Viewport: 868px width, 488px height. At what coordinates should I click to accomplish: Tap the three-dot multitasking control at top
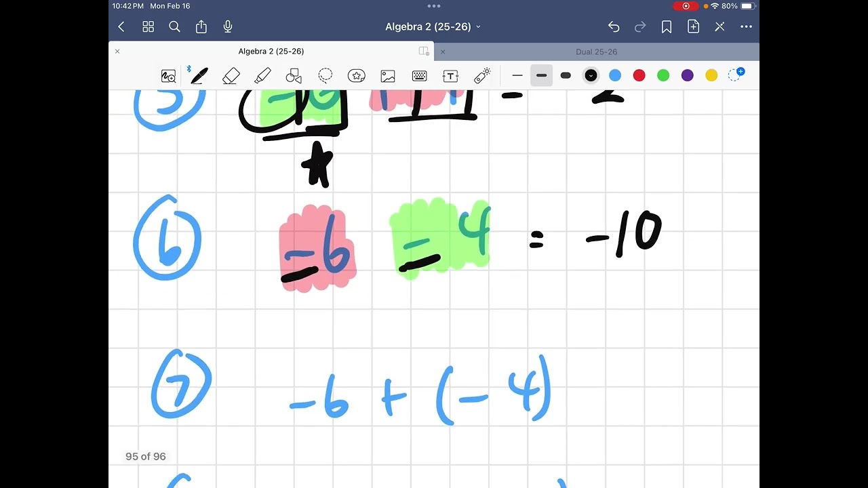pyautogui.click(x=434, y=5)
